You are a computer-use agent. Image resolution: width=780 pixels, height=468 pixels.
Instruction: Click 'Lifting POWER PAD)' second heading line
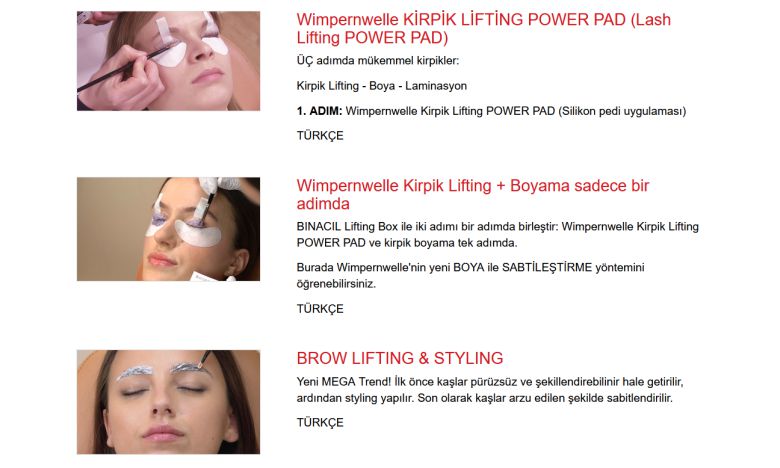pyautogui.click(x=372, y=38)
